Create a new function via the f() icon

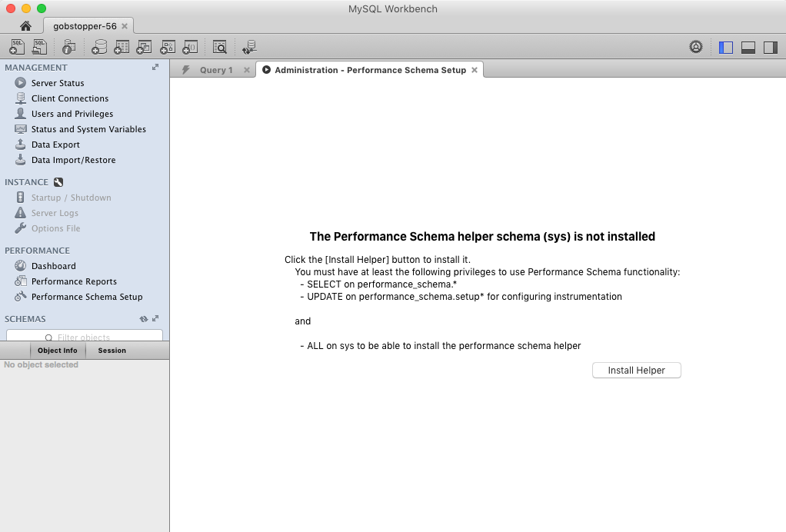pos(188,46)
